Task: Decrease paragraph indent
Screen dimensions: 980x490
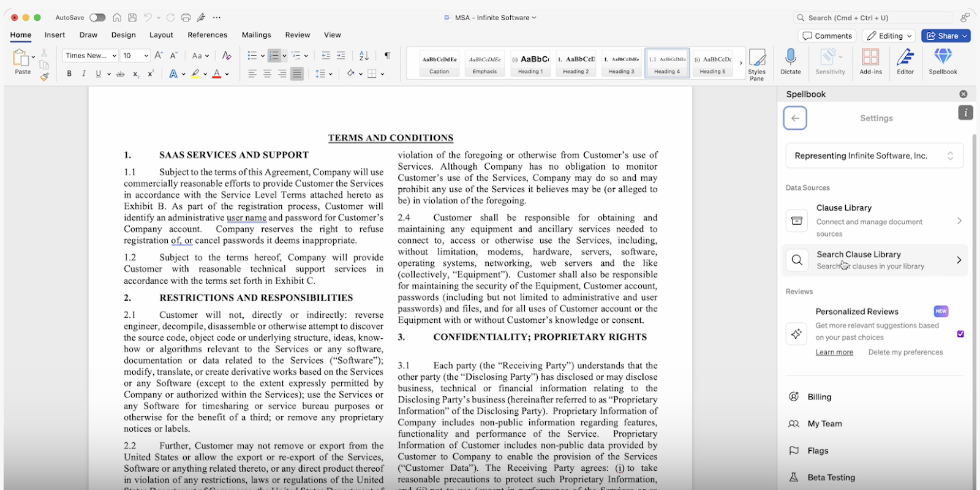Action: pyautogui.click(x=326, y=55)
